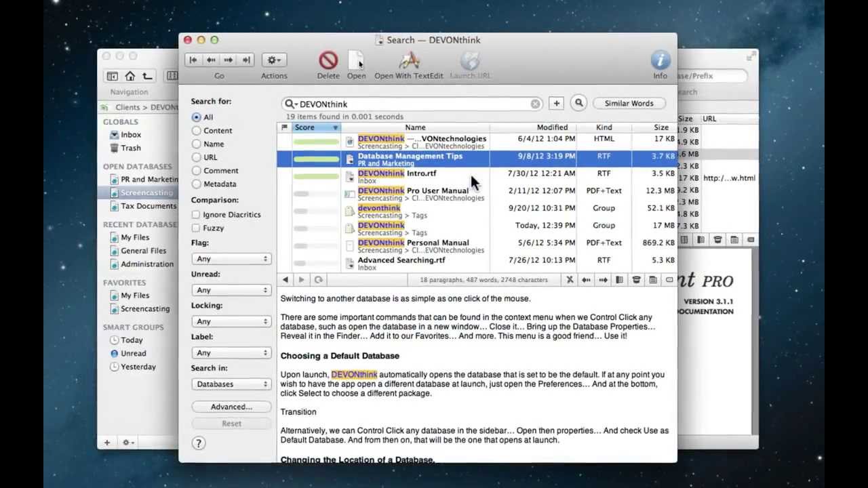Sort results by Name column
The height and width of the screenshot is (488, 868).
(415, 127)
